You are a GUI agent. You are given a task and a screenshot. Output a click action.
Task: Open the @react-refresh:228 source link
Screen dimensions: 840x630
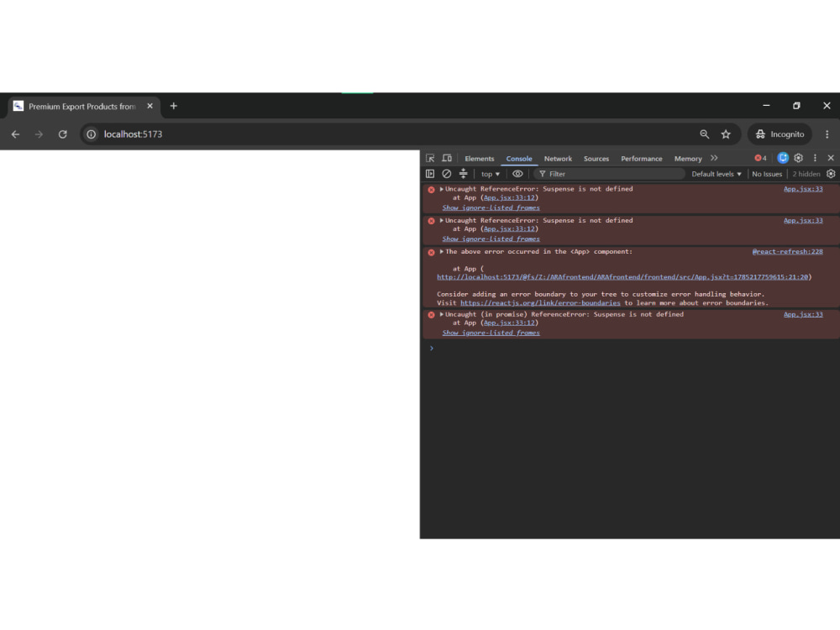point(788,252)
